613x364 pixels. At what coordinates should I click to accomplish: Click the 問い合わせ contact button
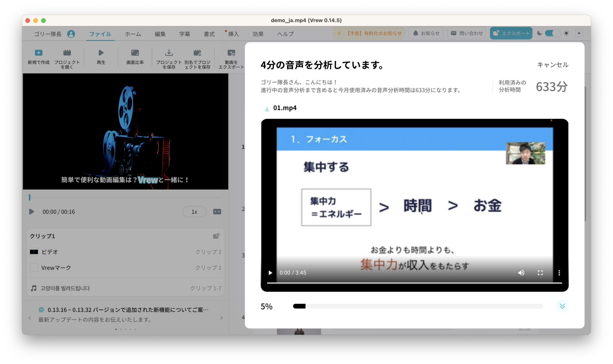click(x=467, y=33)
